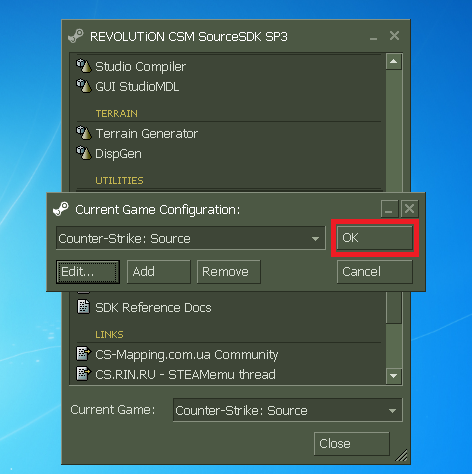Click Add to create a game configuration
The image size is (472, 474).
159,272
